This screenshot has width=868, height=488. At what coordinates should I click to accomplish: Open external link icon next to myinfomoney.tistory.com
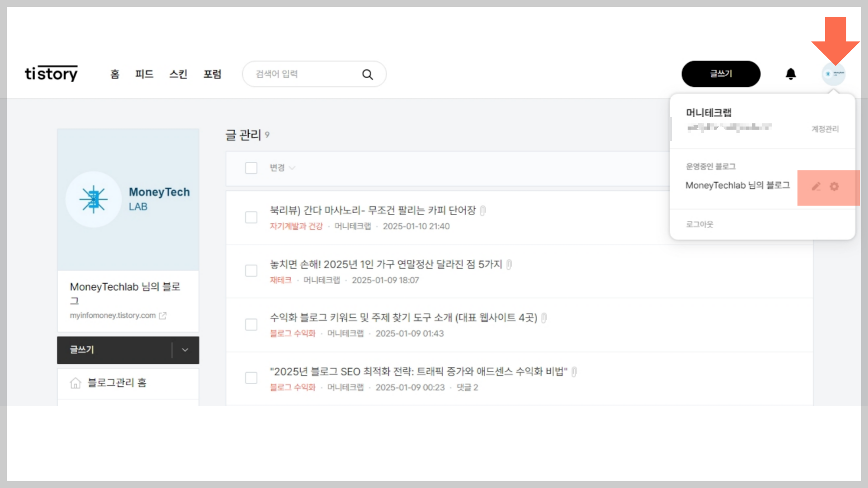point(163,316)
